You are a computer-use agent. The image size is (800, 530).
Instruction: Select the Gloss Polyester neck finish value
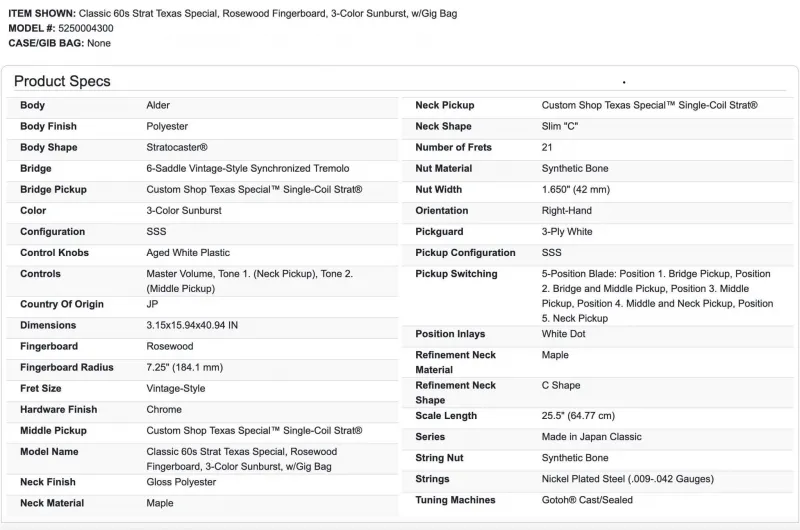(181, 482)
